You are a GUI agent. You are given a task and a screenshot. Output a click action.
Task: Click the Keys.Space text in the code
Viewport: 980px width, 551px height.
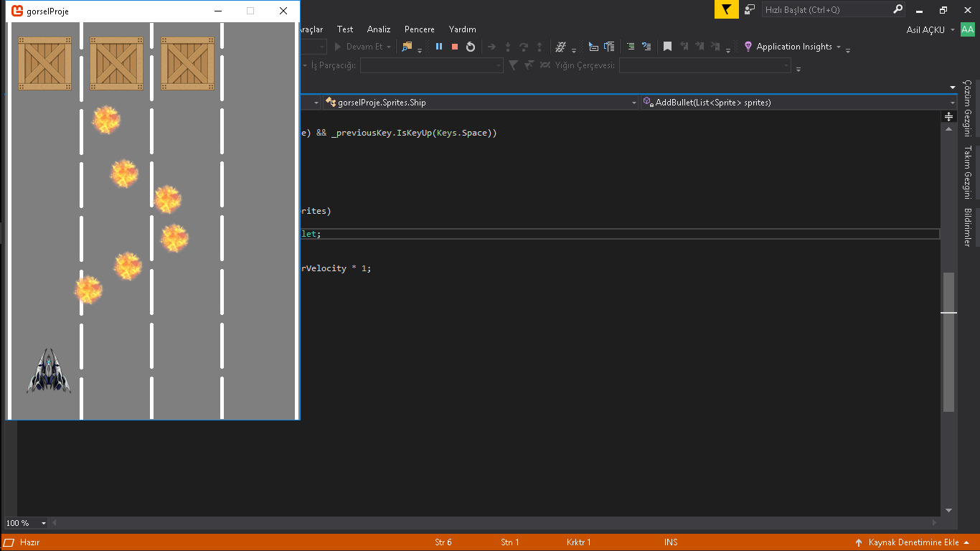tap(463, 133)
